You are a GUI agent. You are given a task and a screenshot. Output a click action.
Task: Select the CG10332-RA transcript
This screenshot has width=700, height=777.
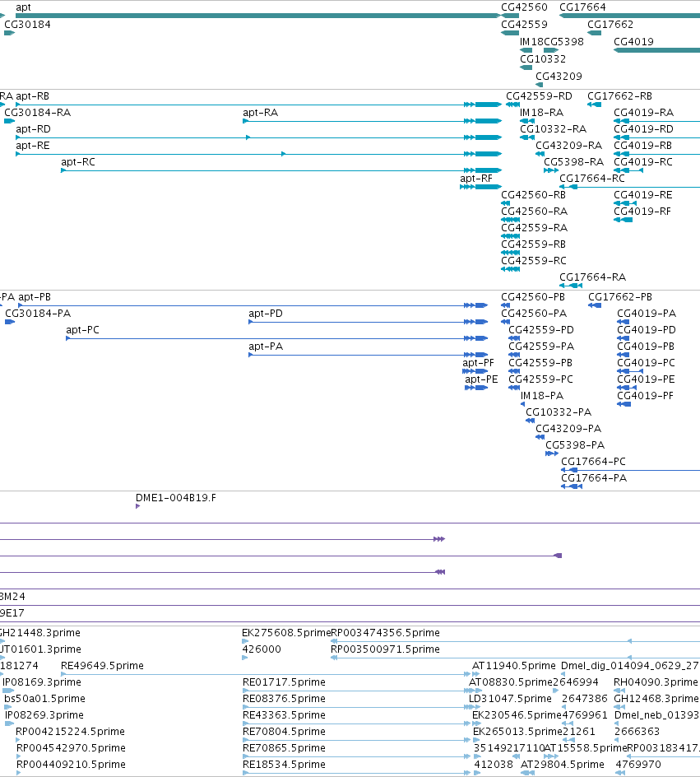point(527,137)
